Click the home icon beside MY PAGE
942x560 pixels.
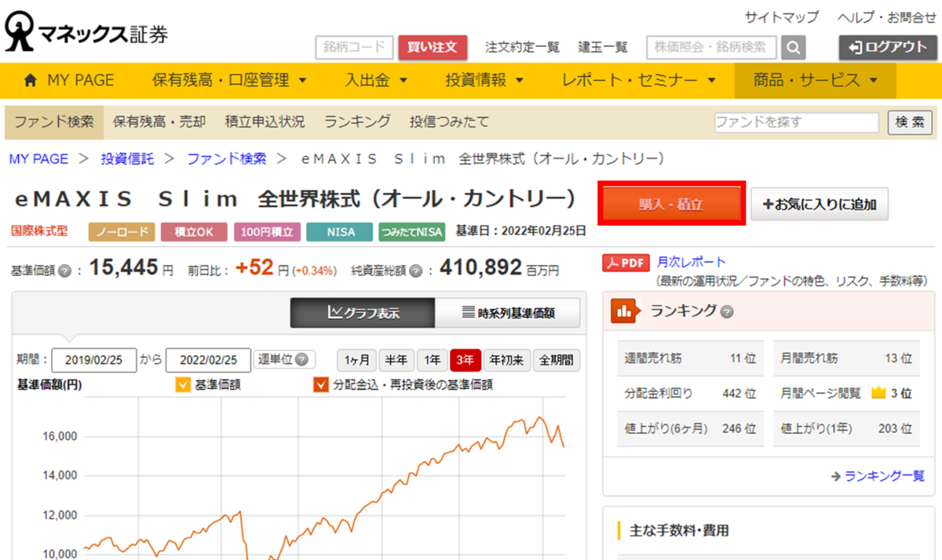(31, 80)
